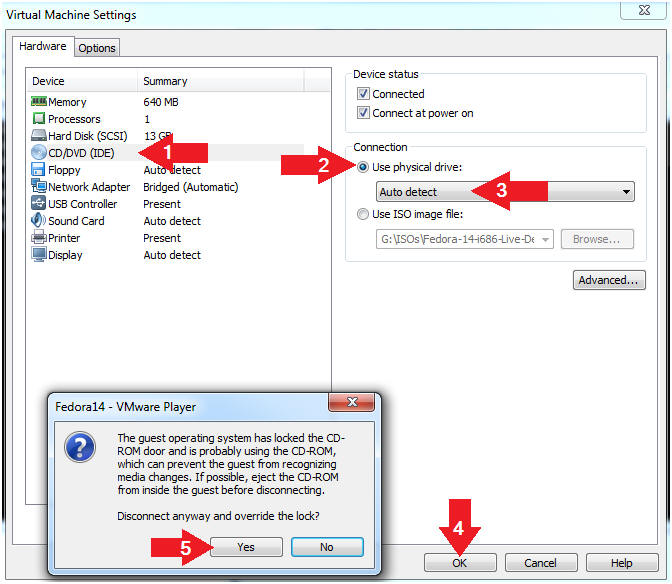This screenshot has height=584, width=672.
Task: Click the Auto detect value beside Sound Card
Action: click(x=172, y=221)
